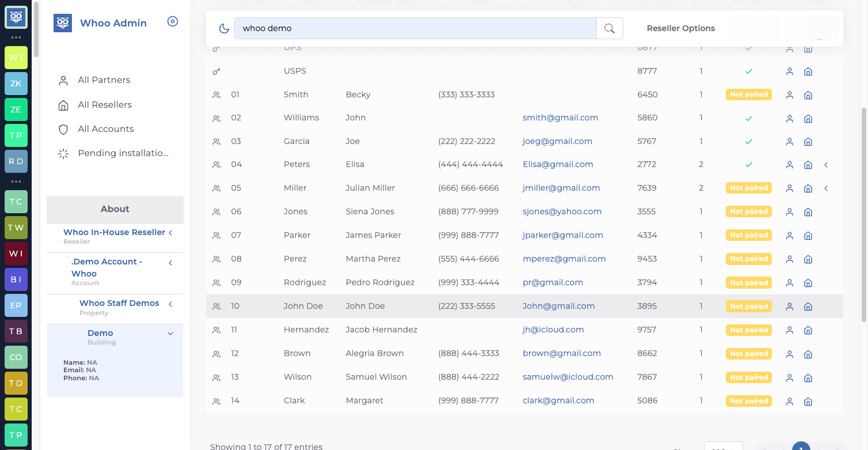Click the building icon in the Hernandez row
This screenshot has width=868, height=450.
(808, 330)
